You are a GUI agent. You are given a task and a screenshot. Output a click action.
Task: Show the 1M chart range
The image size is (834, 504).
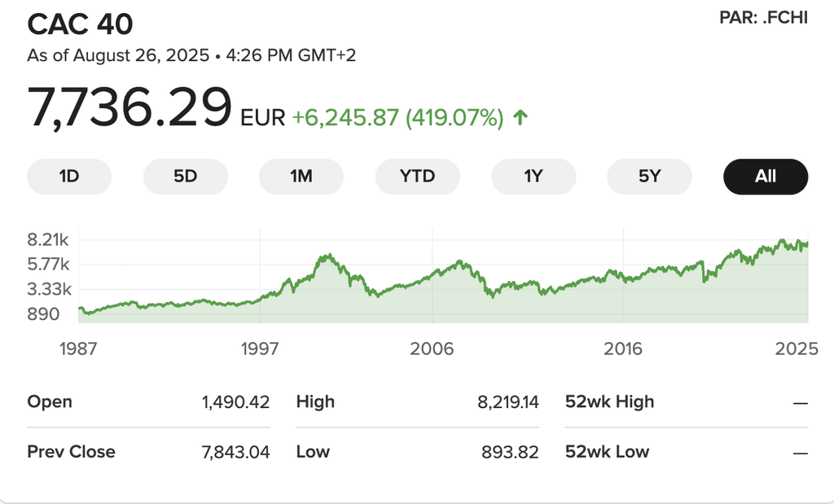301,176
